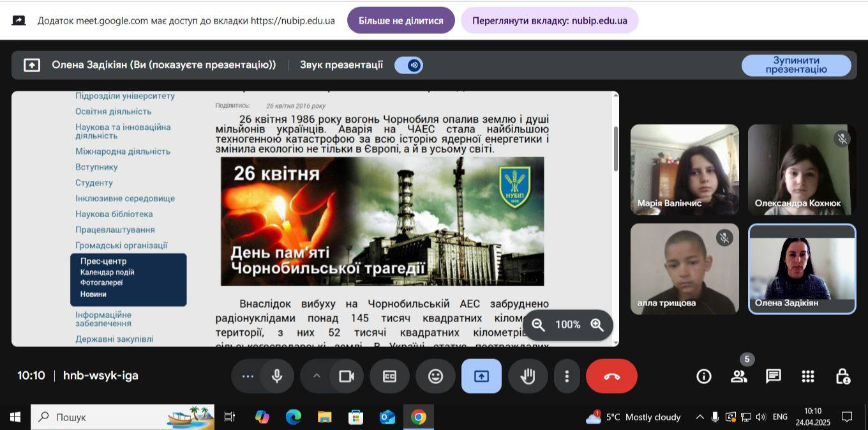Open Міжнародна діяльність sidebar link
Image resolution: width=868 pixels, height=430 pixels.
pos(123,151)
